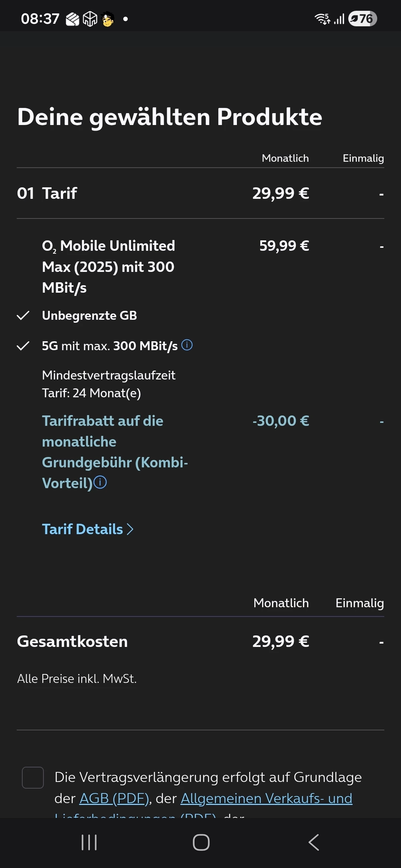Tap cube notification icon in status bar
The width and height of the screenshot is (401, 868).
pyautogui.click(x=90, y=19)
